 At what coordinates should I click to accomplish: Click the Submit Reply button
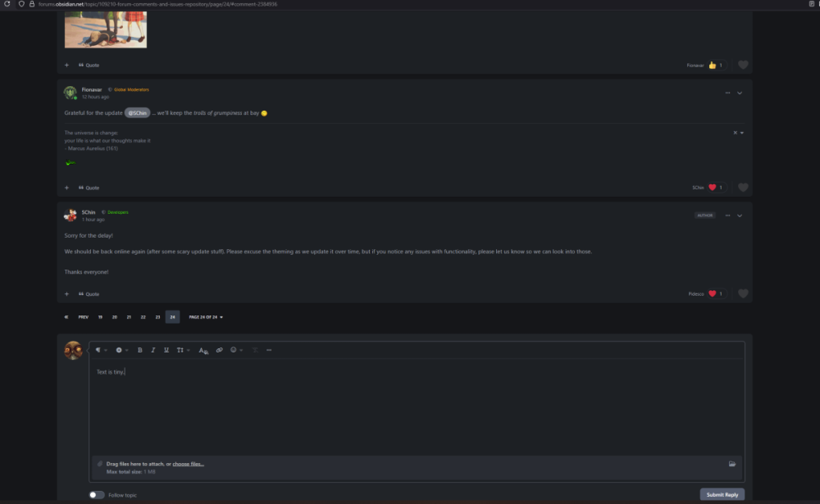pos(722,494)
